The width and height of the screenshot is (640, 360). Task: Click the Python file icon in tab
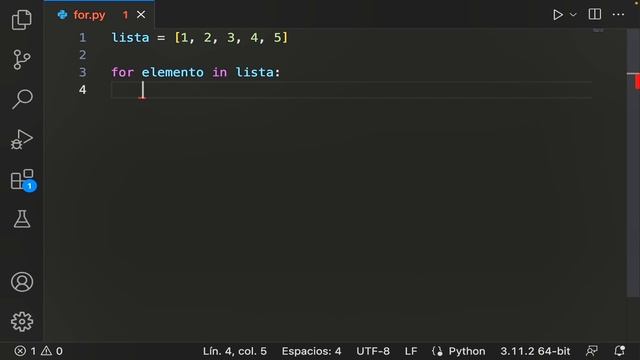pos(62,15)
